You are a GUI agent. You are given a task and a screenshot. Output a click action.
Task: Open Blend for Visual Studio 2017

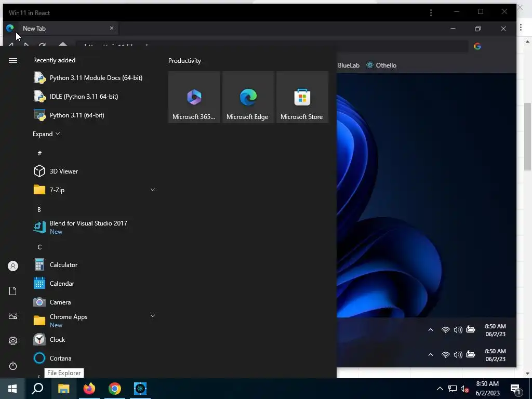click(81, 227)
